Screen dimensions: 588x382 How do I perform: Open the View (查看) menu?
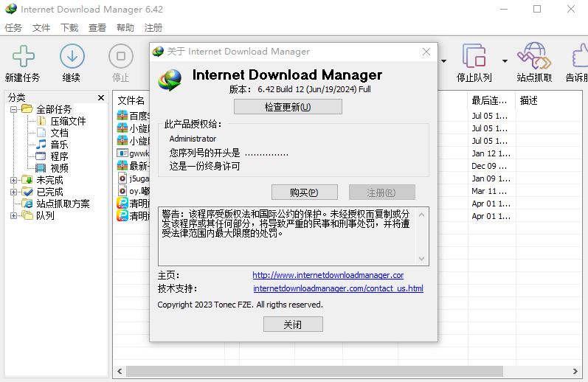click(x=97, y=28)
